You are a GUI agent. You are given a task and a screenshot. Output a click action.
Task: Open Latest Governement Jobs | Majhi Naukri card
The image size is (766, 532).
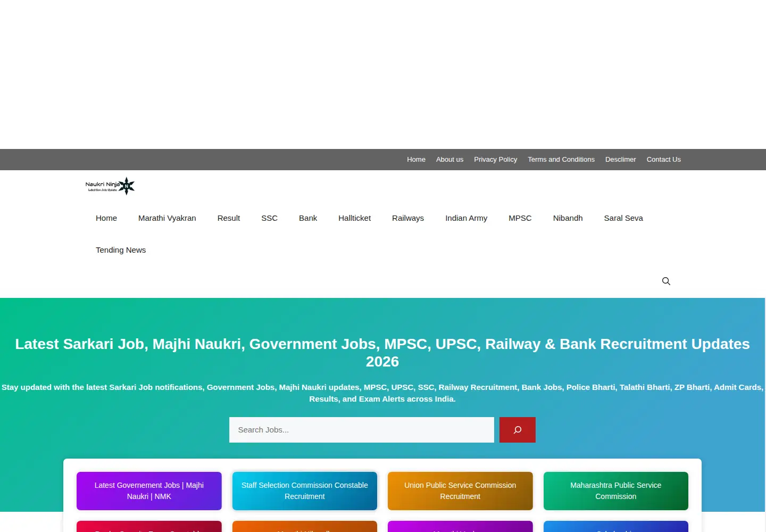click(149, 491)
